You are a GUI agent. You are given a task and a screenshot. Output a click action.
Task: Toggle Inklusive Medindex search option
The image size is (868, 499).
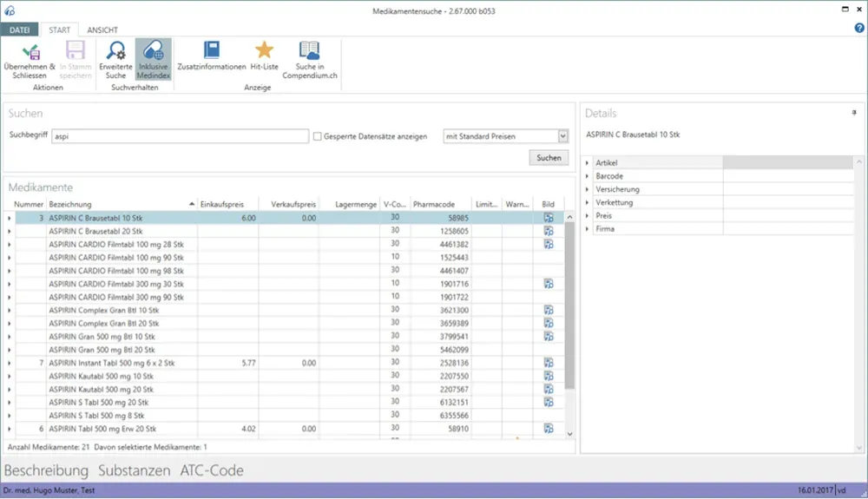[154, 59]
